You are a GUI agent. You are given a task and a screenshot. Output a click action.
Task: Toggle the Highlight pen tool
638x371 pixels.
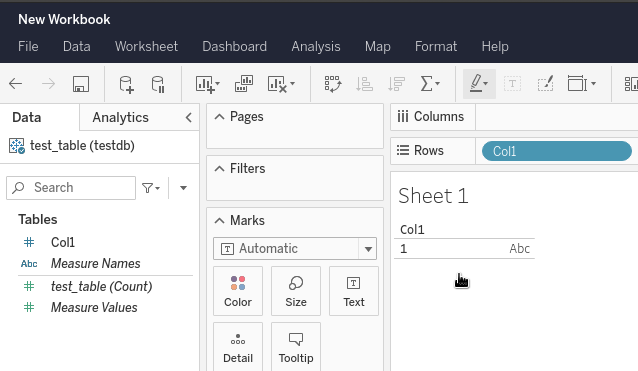point(479,84)
